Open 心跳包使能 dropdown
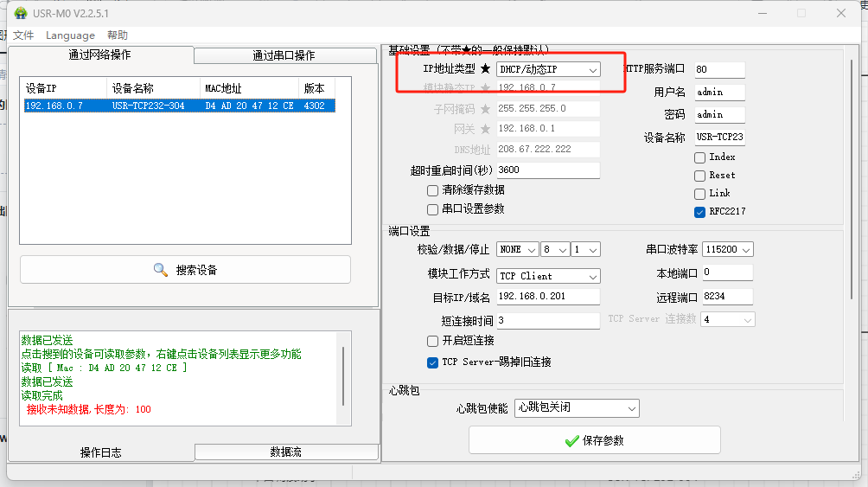The image size is (868, 487). coord(577,408)
